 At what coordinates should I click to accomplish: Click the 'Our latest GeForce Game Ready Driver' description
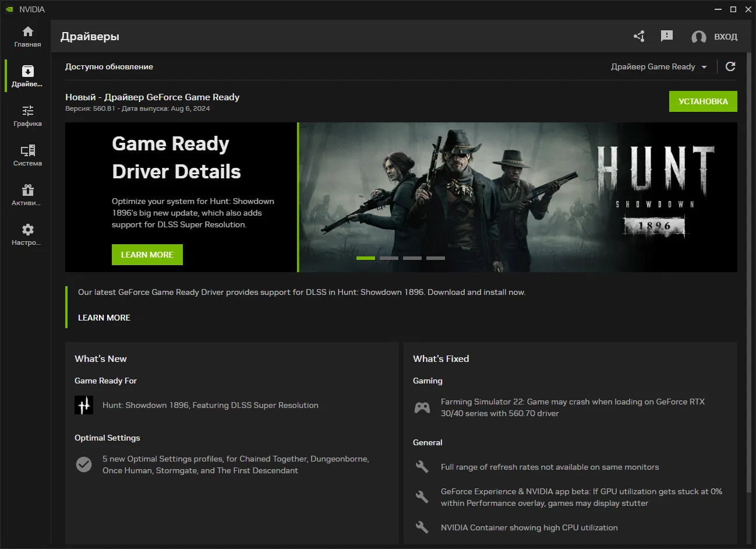[x=302, y=292]
